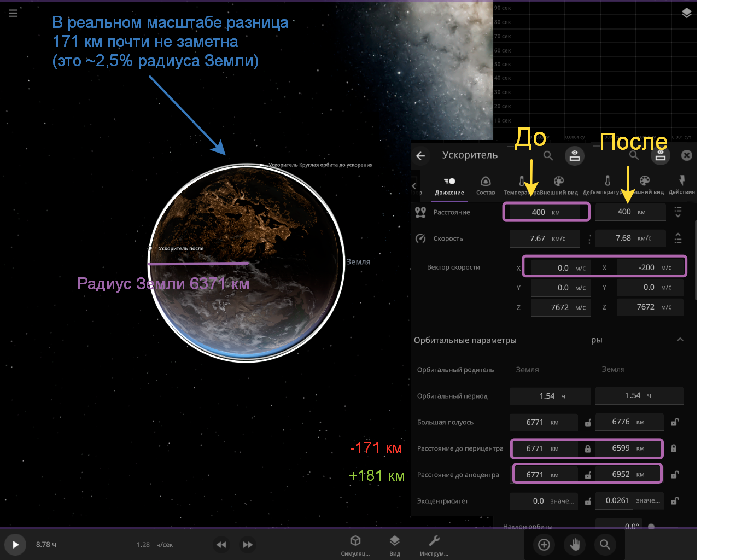Click the Орбитальный период label
This screenshot has height=560, width=736.
coord(452,396)
